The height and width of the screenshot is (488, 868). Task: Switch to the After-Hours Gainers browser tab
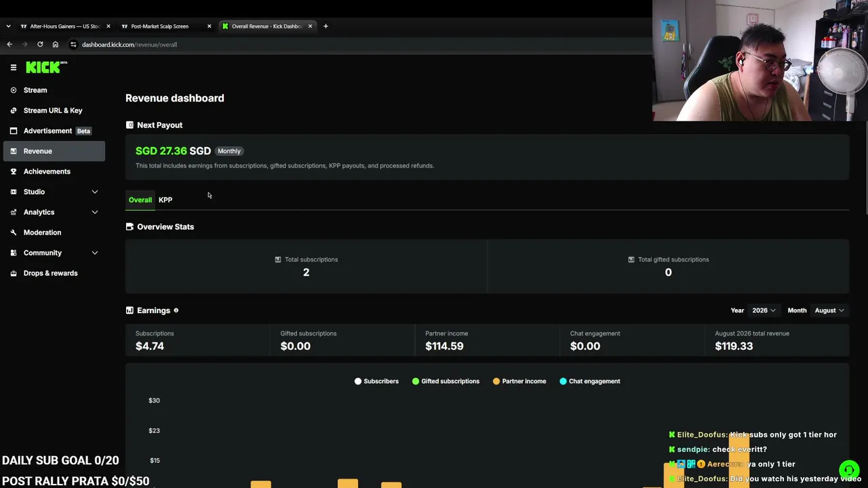coord(66,26)
